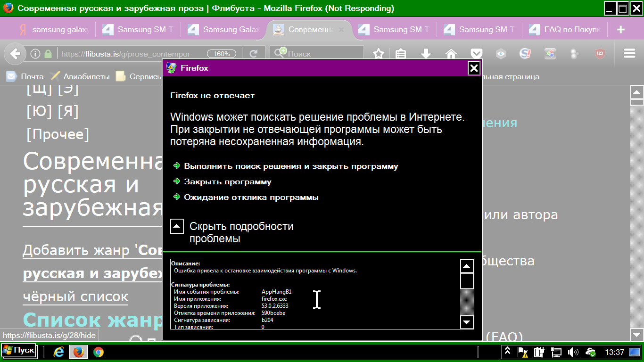Image resolution: width=644 pixels, height=362 pixels.
Task: Open the Сервисы bookmark folder
Action: pyautogui.click(x=139, y=76)
